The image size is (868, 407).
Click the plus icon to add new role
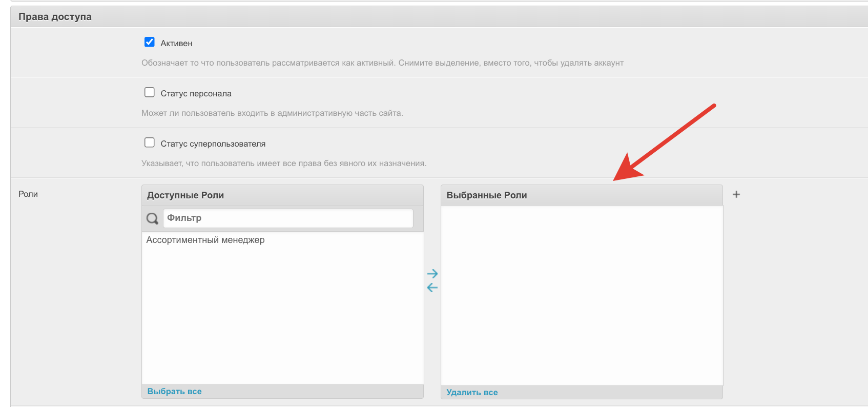pyautogui.click(x=736, y=194)
